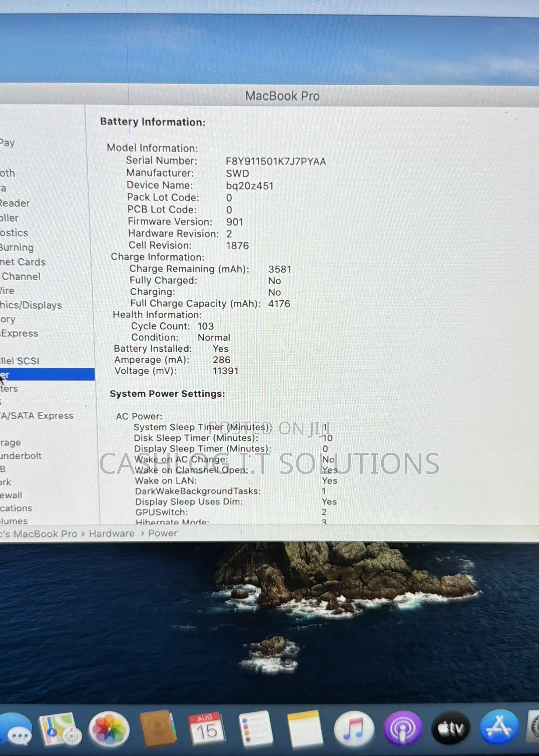Select Printers in the sidebar
Image resolution: width=539 pixels, height=756 pixels.
(x=9, y=389)
